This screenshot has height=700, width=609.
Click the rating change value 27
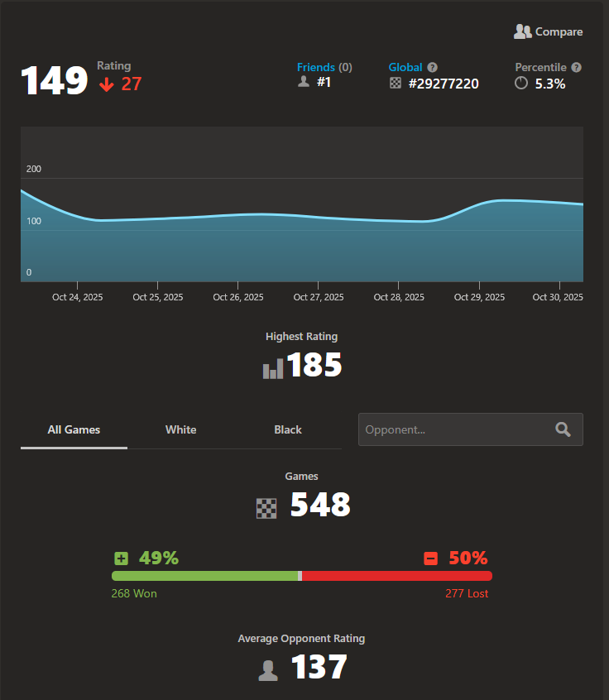[132, 84]
